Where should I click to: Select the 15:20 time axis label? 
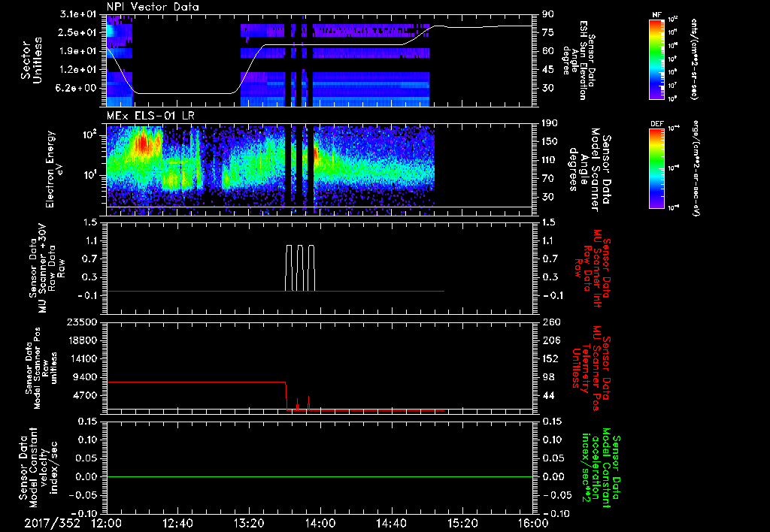pos(462,523)
